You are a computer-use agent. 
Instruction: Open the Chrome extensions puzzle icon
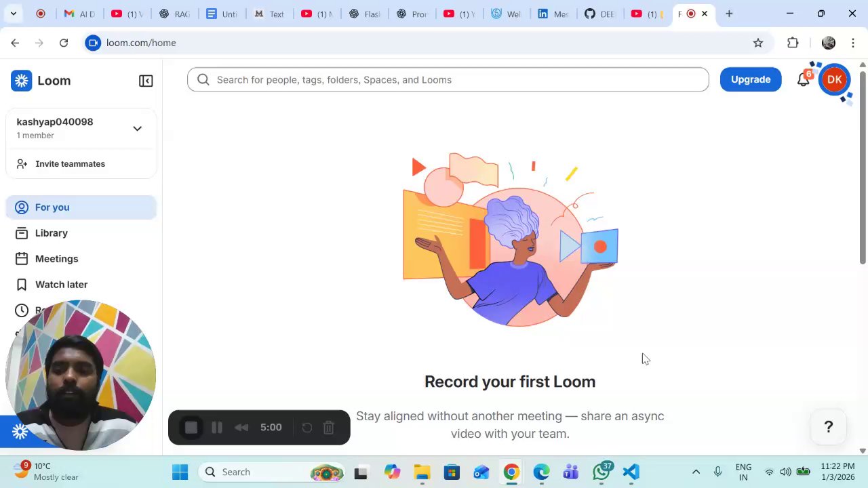tap(793, 43)
